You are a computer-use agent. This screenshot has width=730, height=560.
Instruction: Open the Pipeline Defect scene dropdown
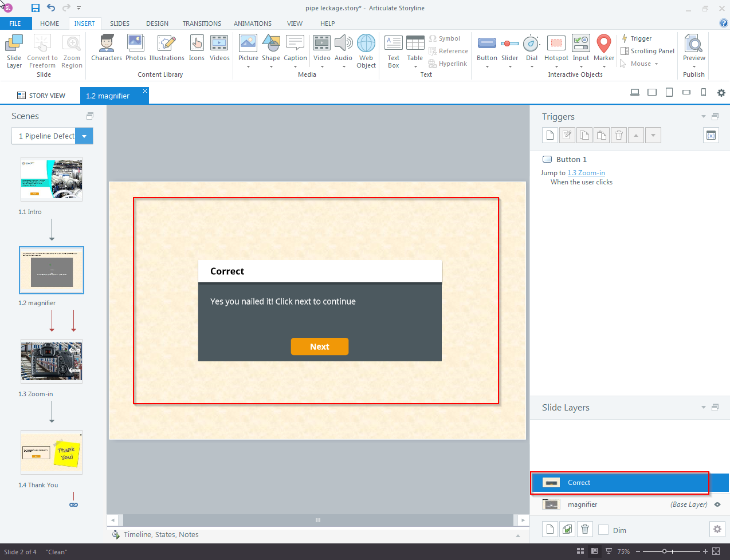[84, 136]
